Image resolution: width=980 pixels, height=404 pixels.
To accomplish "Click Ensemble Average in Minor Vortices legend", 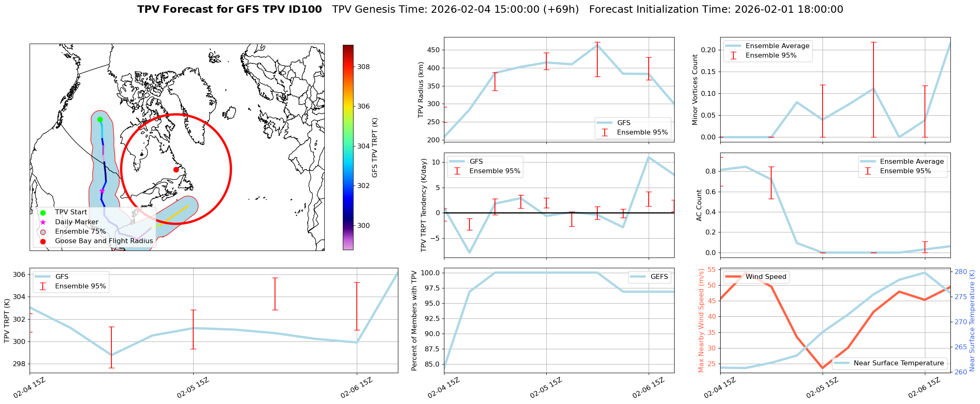I will tap(777, 46).
